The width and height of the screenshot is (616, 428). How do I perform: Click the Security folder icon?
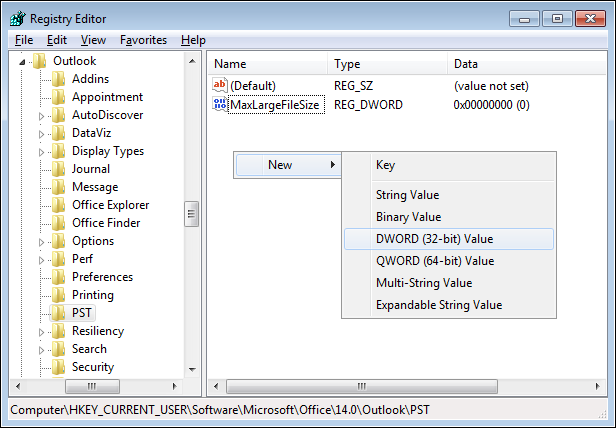click(59, 367)
